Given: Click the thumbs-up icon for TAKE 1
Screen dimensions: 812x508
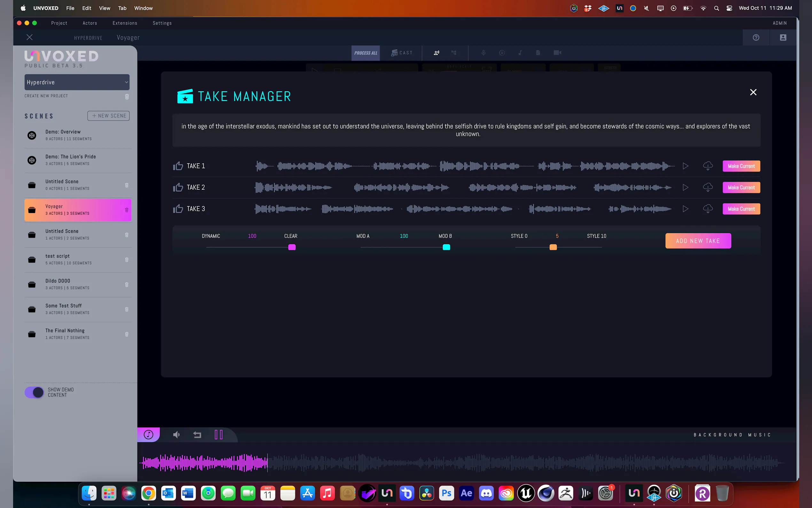Looking at the screenshot, I should [178, 166].
